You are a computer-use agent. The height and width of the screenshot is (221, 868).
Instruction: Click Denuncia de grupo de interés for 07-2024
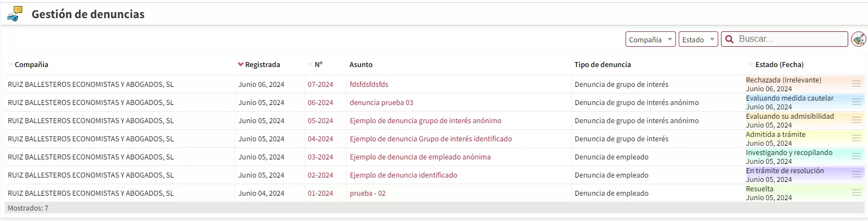(622, 84)
